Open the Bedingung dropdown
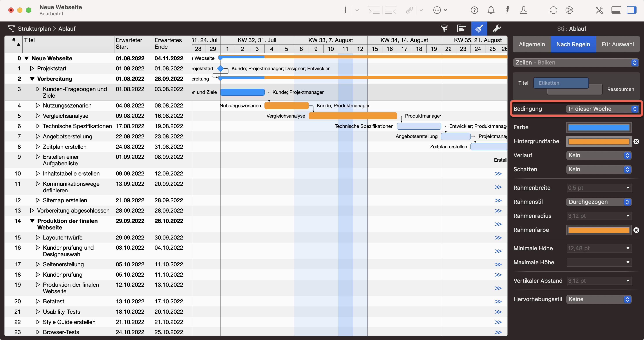 pyautogui.click(x=602, y=109)
